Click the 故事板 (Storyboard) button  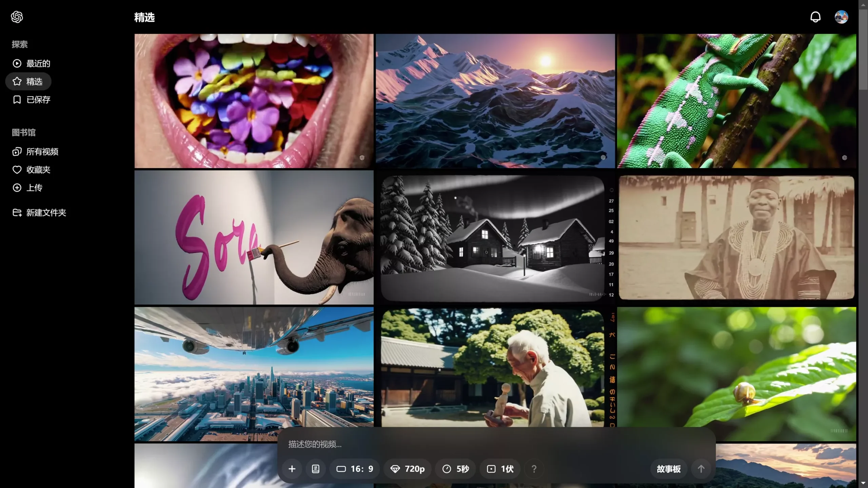pyautogui.click(x=668, y=469)
